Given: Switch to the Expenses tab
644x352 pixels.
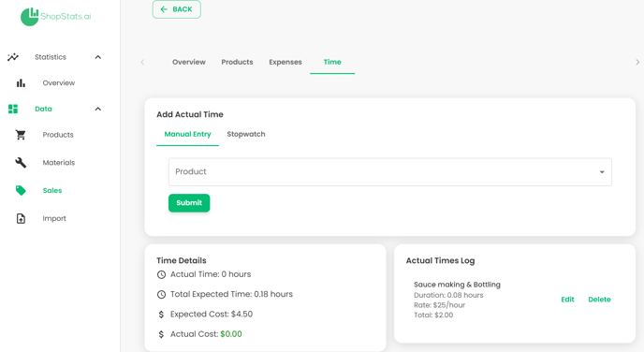Looking at the screenshot, I should [285, 62].
